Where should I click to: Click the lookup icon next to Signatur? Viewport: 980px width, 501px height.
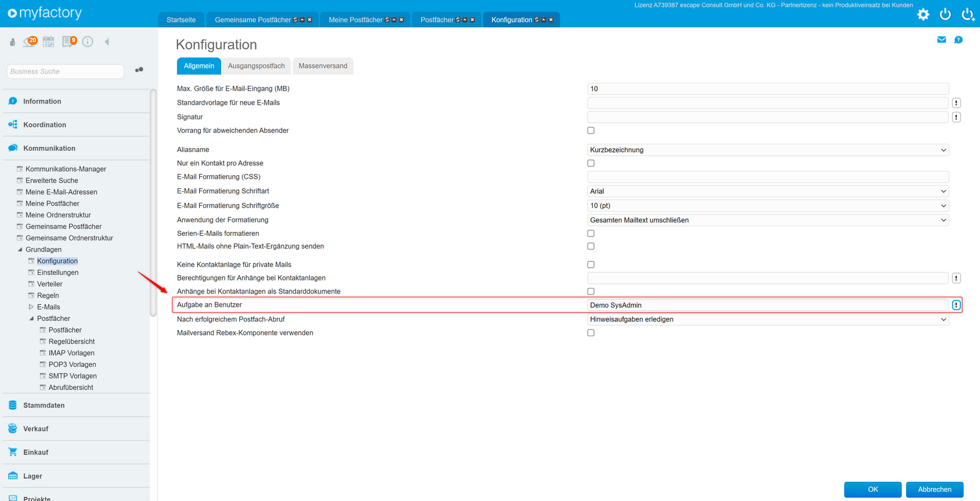pyautogui.click(x=956, y=117)
